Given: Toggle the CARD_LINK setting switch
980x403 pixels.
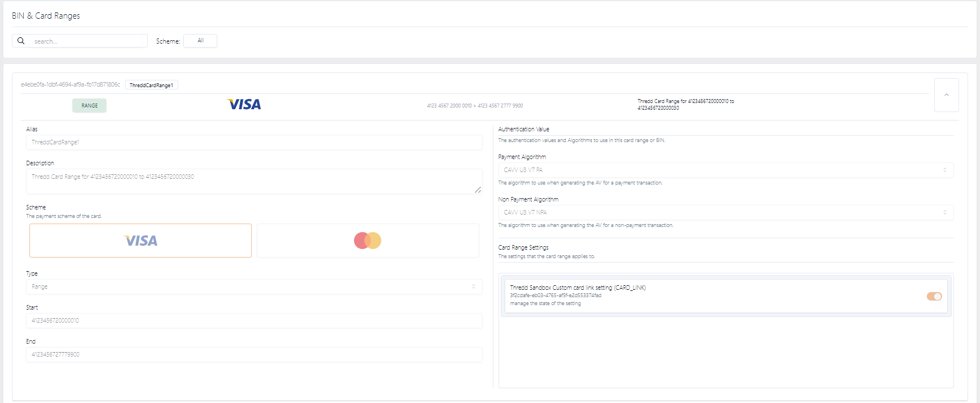Looking at the screenshot, I should pyautogui.click(x=934, y=296).
